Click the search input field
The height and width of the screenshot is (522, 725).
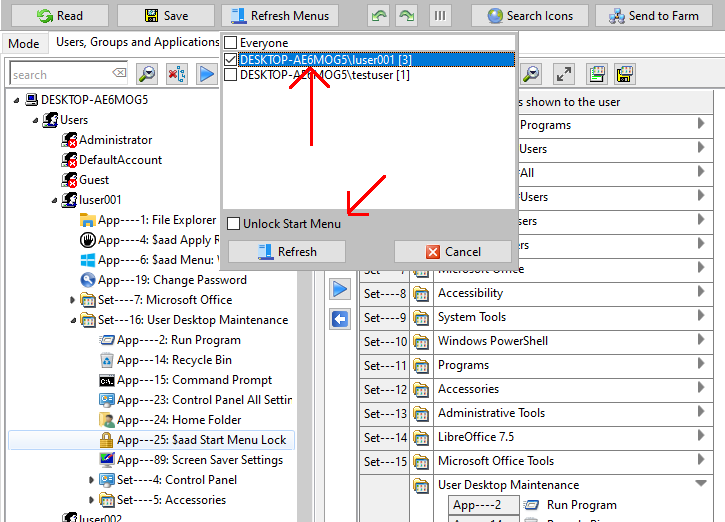[60, 74]
